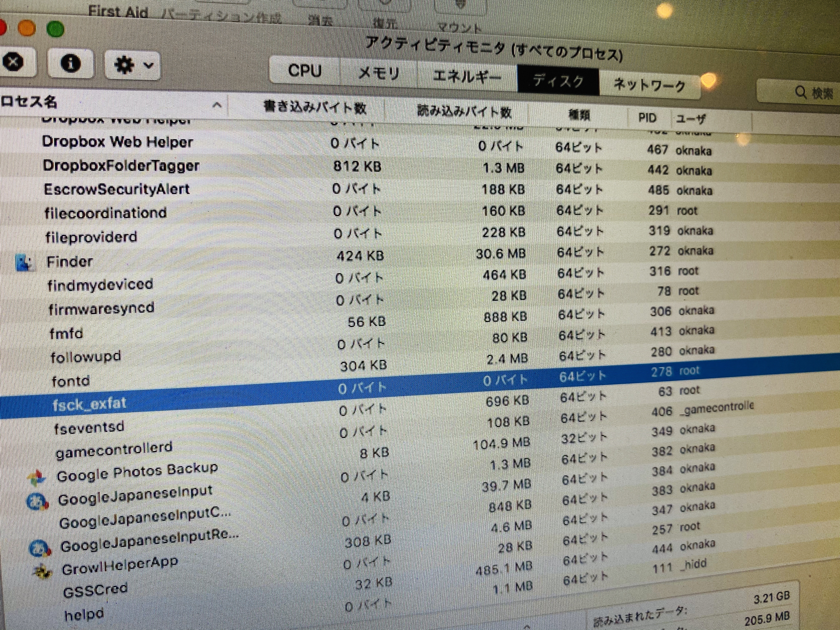Image resolution: width=840 pixels, height=630 pixels.
Task: Click the 104.9 MB read bytes value
Action: 501,444
